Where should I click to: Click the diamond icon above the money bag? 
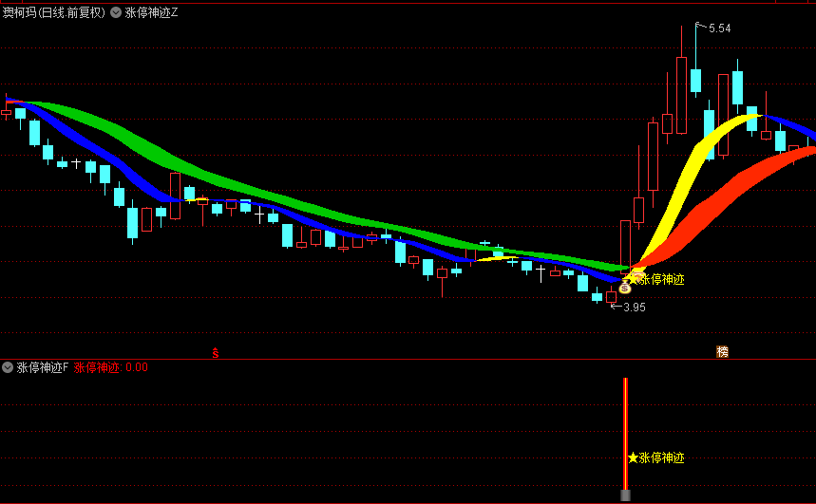click(x=638, y=275)
